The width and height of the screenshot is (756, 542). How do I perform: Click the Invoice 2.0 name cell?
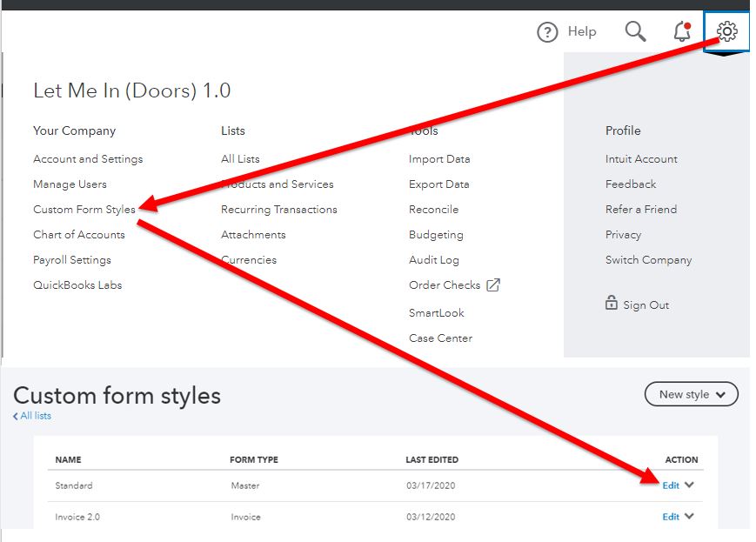[77, 517]
